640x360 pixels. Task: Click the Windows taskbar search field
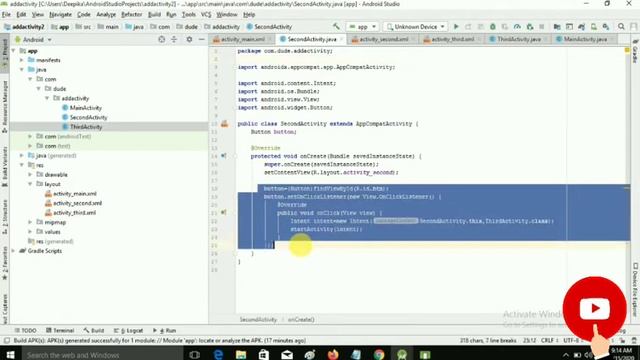102,355
